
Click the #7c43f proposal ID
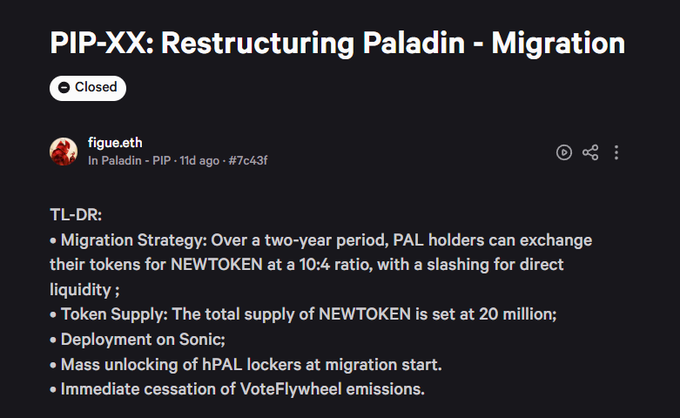click(x=248, y=161)
